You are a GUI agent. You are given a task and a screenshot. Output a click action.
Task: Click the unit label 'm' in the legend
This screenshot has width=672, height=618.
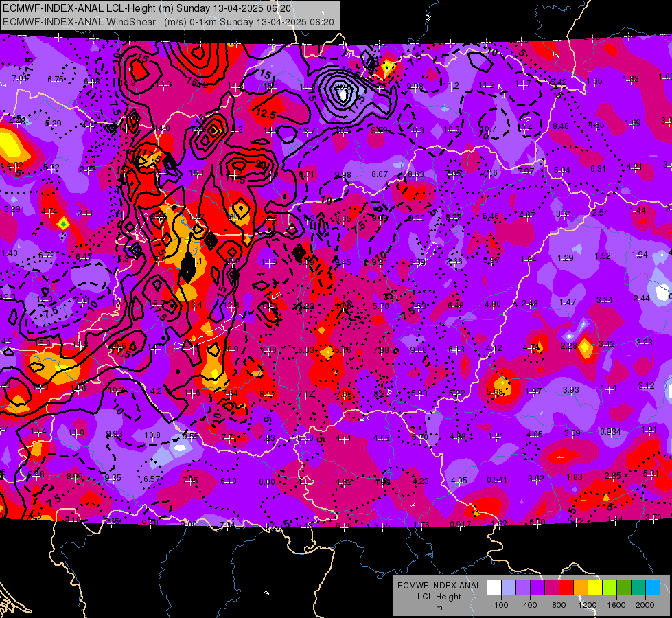coord(439,608)
